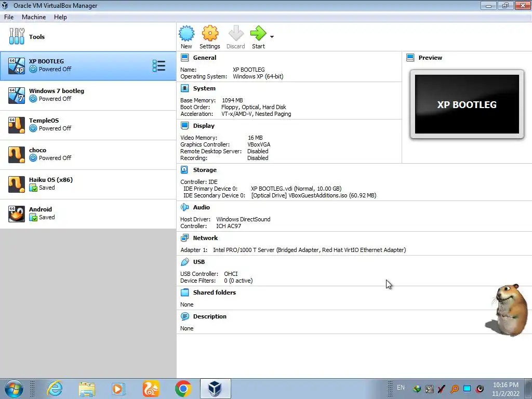Click the hamster desktop pet
Viewport: 532px width, 399px height.
507,310
